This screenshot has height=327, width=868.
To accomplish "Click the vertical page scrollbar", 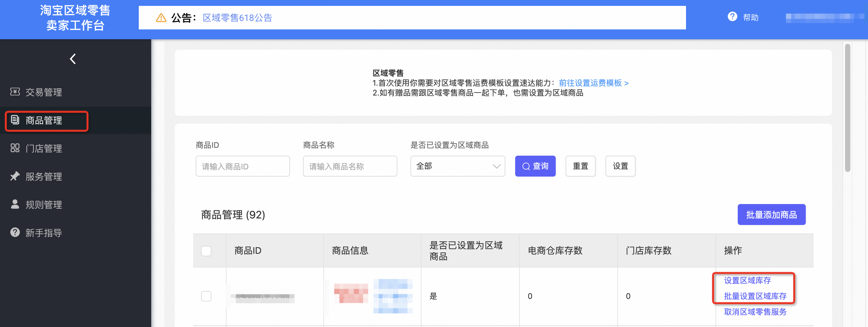I will click(847, 108).
